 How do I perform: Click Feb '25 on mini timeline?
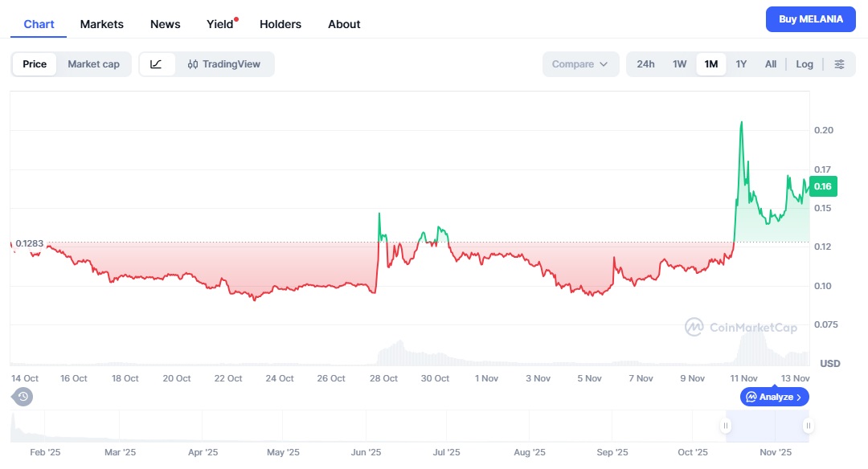45,452
